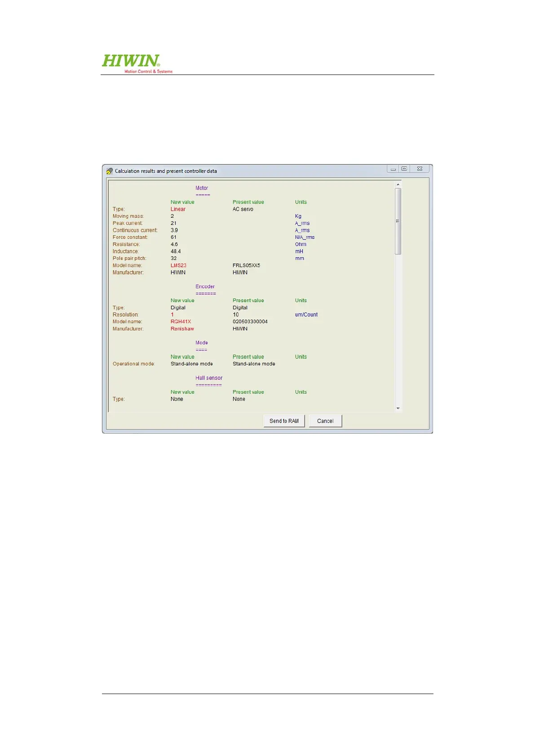Click the 'Operational mode:' label
Viewport: 535px width, 756px height.
coord(134,364)
